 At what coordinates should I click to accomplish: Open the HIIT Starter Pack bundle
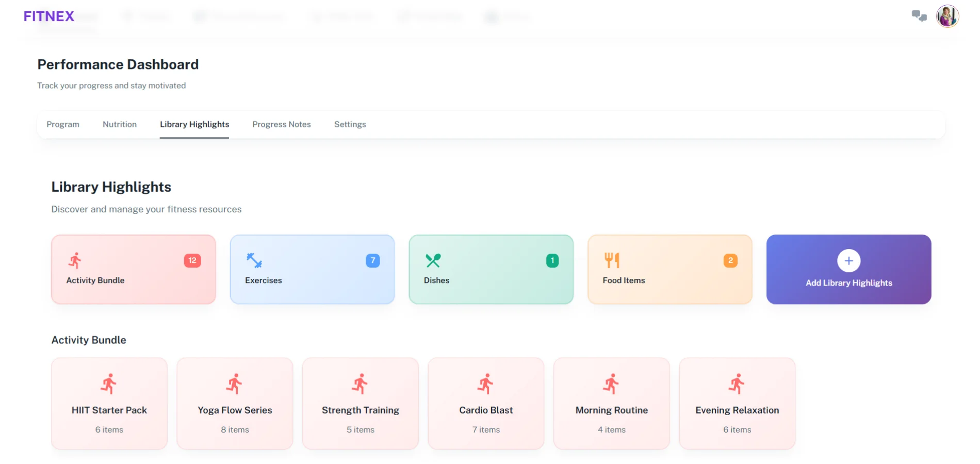pos(109,404)
